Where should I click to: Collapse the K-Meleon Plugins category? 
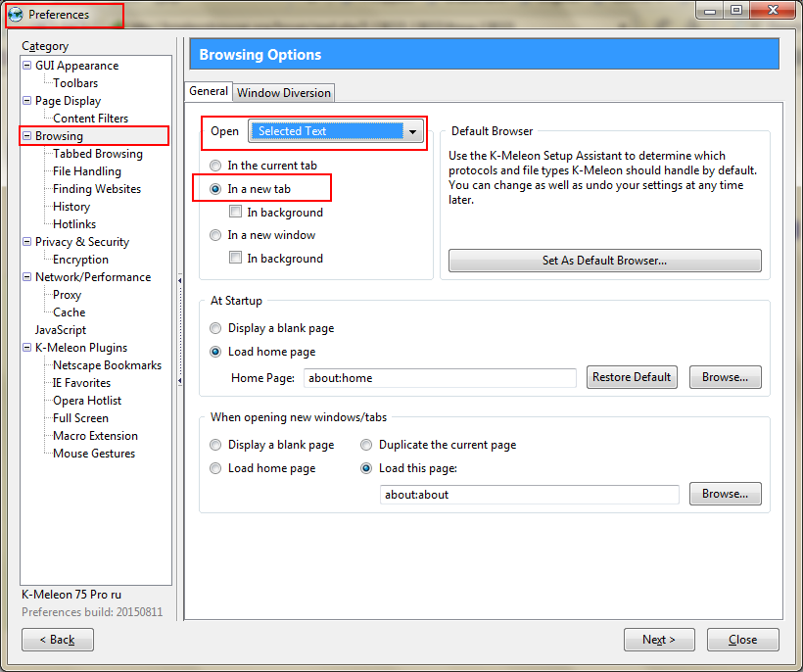27,348
